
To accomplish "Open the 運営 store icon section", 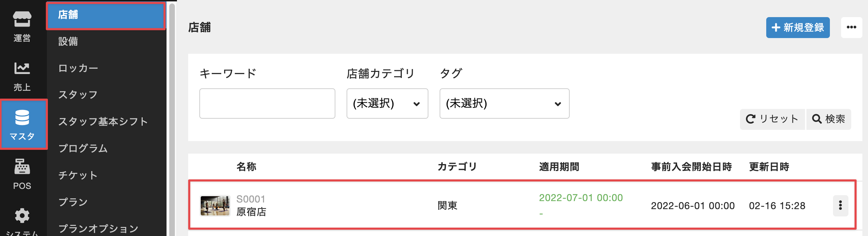I will click(x=22, y=25).
